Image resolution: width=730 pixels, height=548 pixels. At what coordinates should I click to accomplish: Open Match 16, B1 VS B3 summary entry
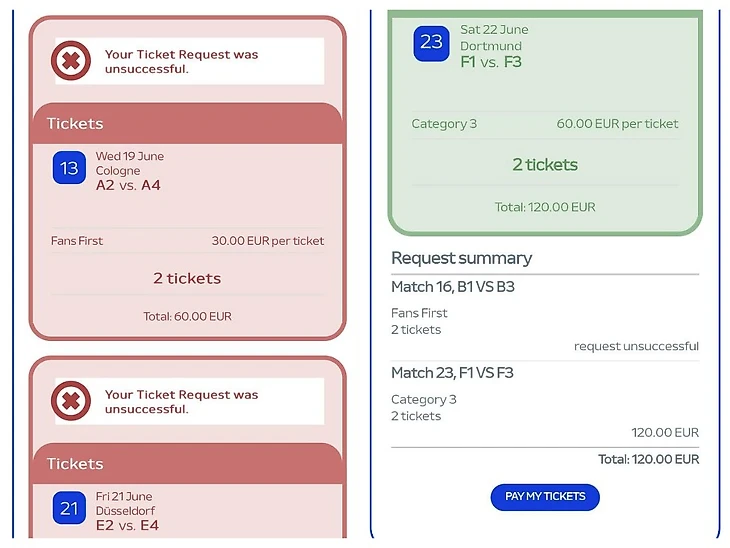(x=453, y=287)
